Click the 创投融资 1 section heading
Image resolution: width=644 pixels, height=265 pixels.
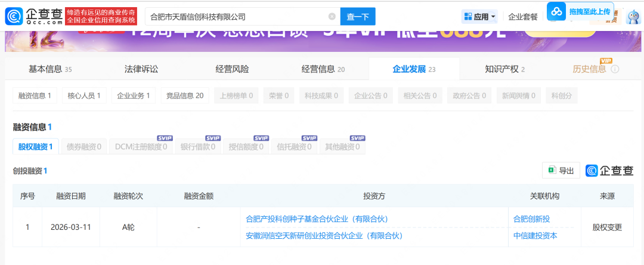click(x=30, y=171)
